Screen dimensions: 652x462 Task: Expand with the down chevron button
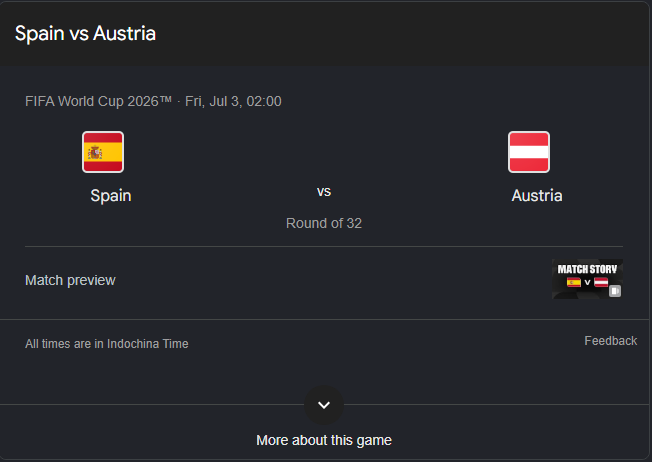[324, 405]
